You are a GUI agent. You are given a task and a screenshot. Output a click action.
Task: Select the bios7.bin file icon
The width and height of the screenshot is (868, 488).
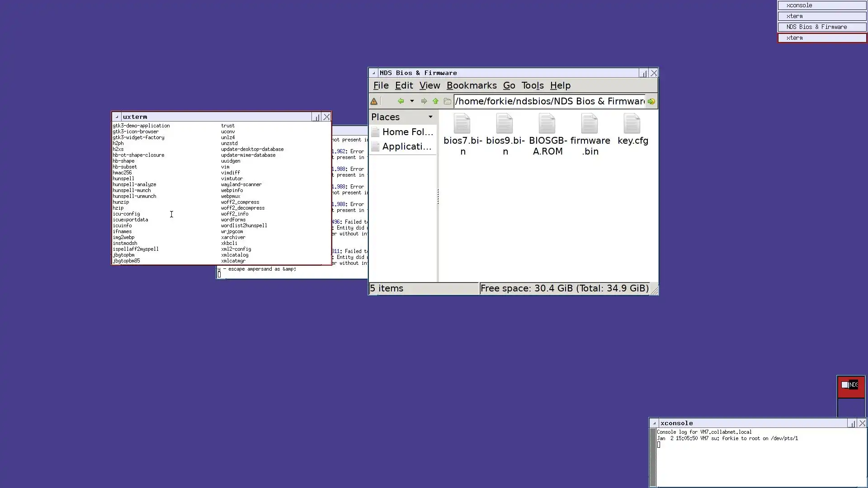(462, 124)
